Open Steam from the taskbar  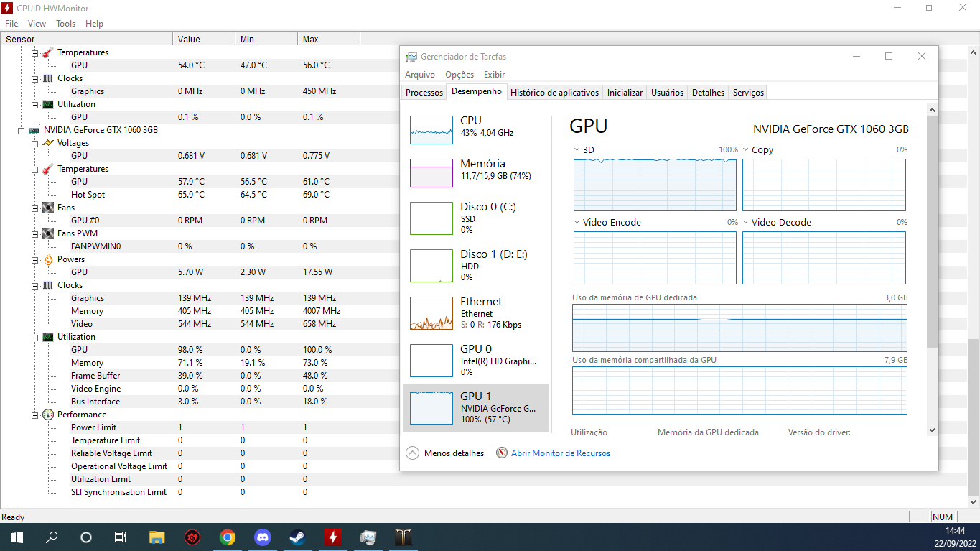(x=297, y=537)
